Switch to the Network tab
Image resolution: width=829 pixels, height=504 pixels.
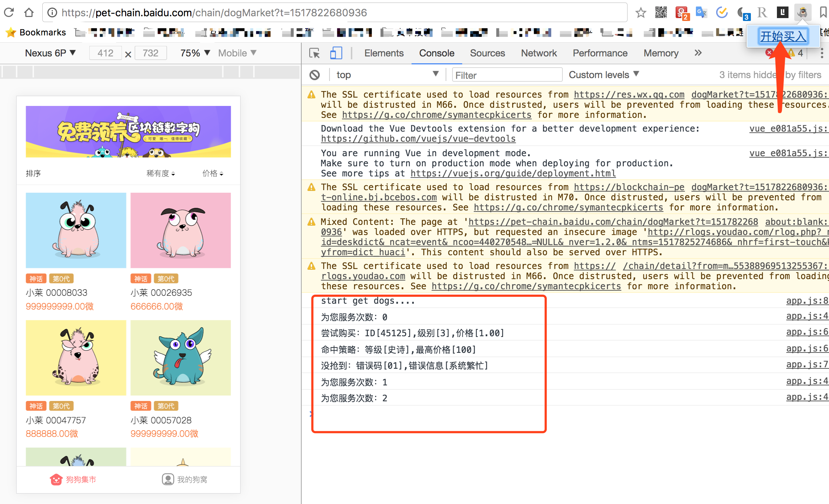point(539,53)
